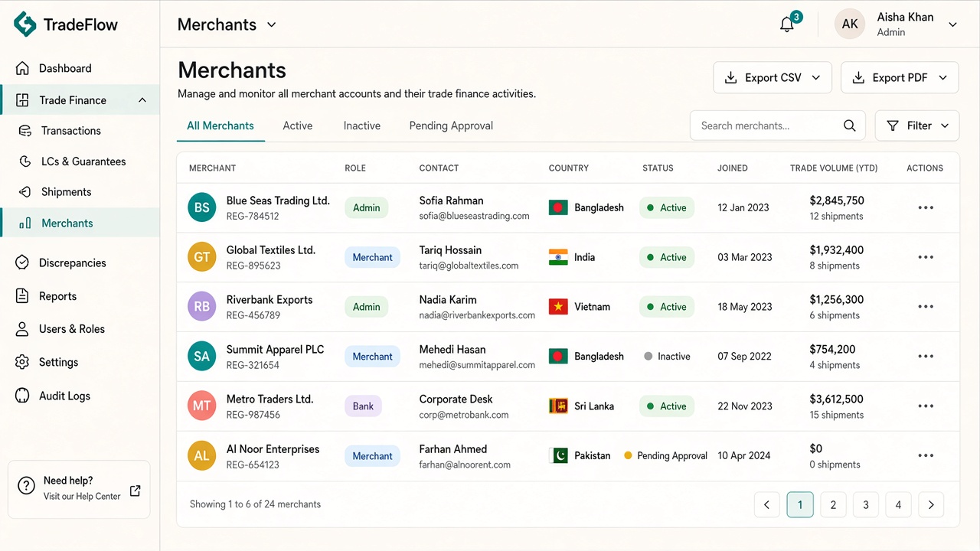Open the Export PDF dropdown
The height and width of the screenshot is (551, 980).
click(x=900, y=77)
